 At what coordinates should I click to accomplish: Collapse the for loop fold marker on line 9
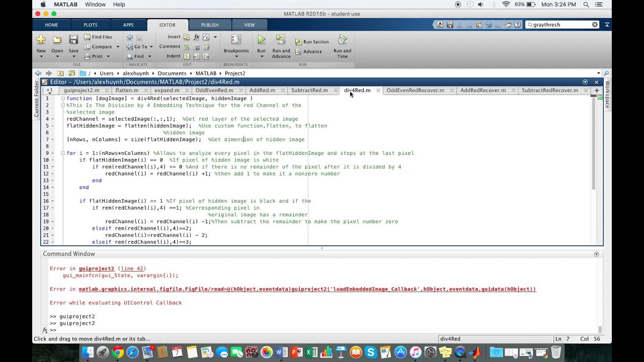[x=62, y=153]
